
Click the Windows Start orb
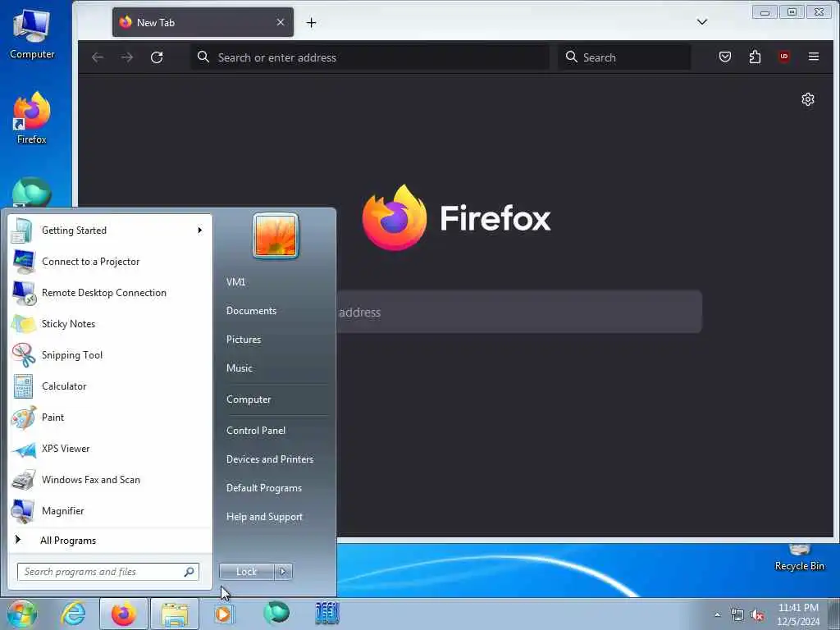(x=22, y=614)
